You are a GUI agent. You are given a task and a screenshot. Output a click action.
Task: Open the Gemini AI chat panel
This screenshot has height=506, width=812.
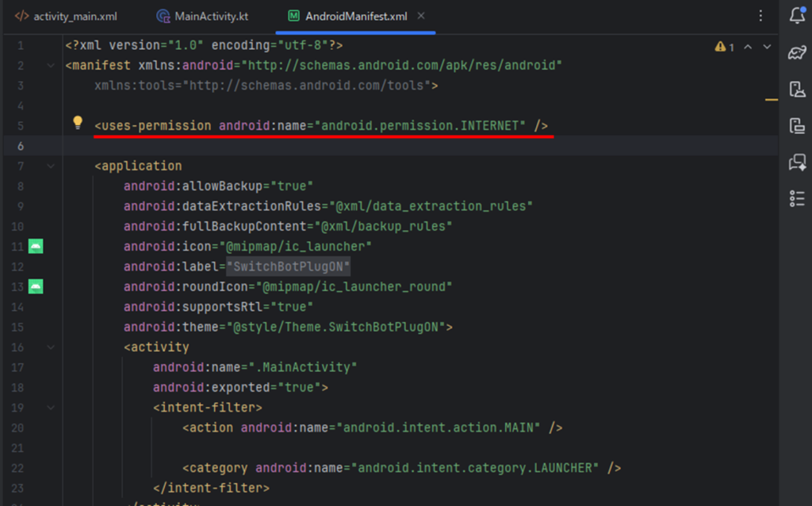tap(797, 163)
